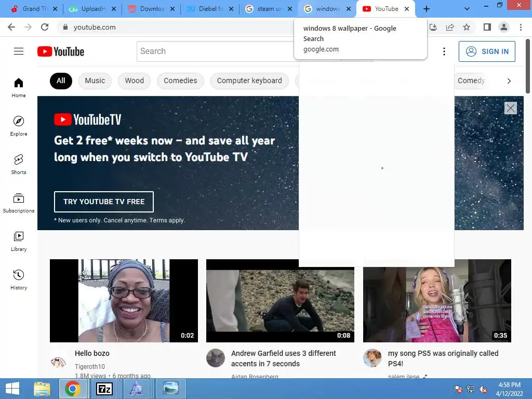Open the Hello bozo video thumbnail
This screenshot has width=532, height=399.
click(124, 301)
